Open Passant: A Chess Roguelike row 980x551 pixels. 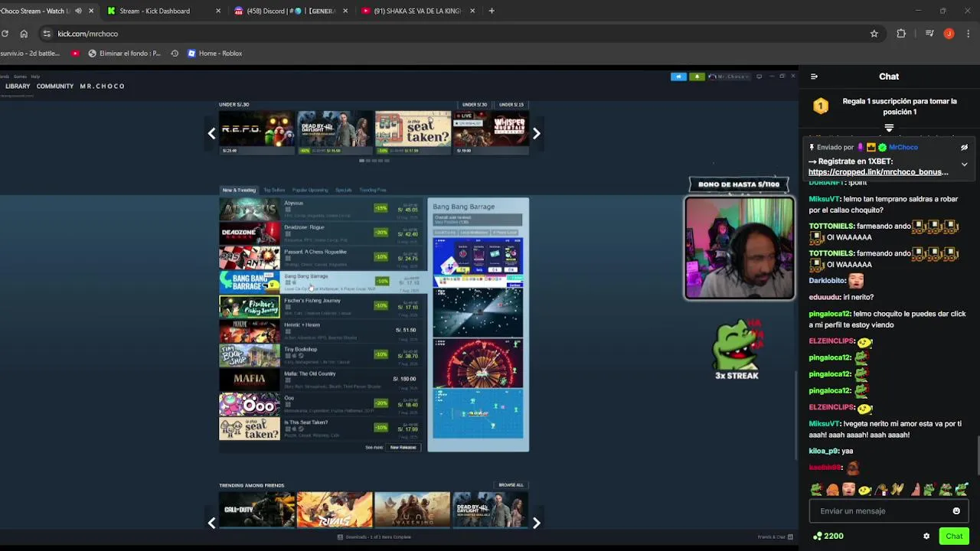point(320,257)
